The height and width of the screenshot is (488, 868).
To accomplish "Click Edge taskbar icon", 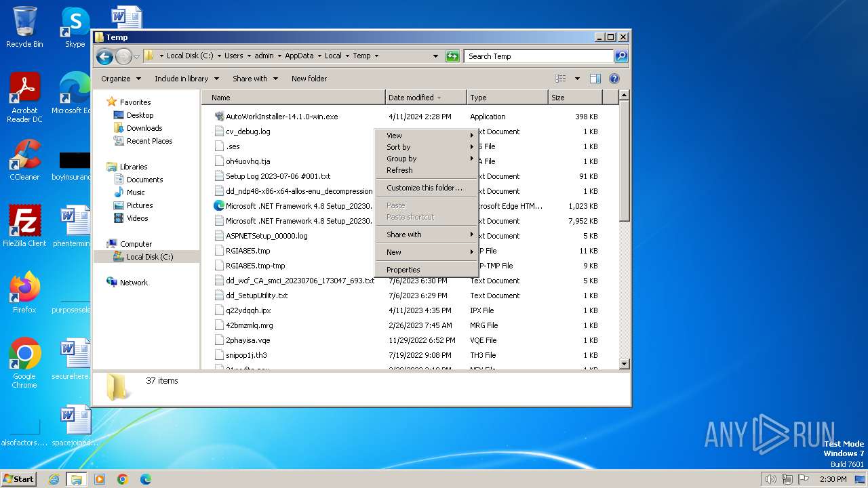I will pyautogui.click(x=145, y=479).
